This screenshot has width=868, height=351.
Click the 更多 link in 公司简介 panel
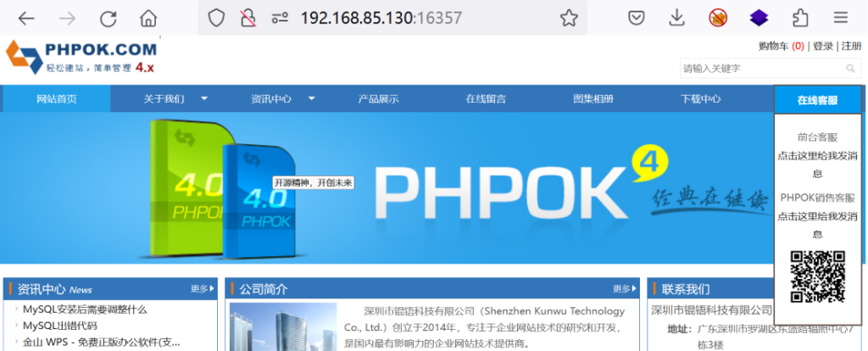[x=624, y=288]
